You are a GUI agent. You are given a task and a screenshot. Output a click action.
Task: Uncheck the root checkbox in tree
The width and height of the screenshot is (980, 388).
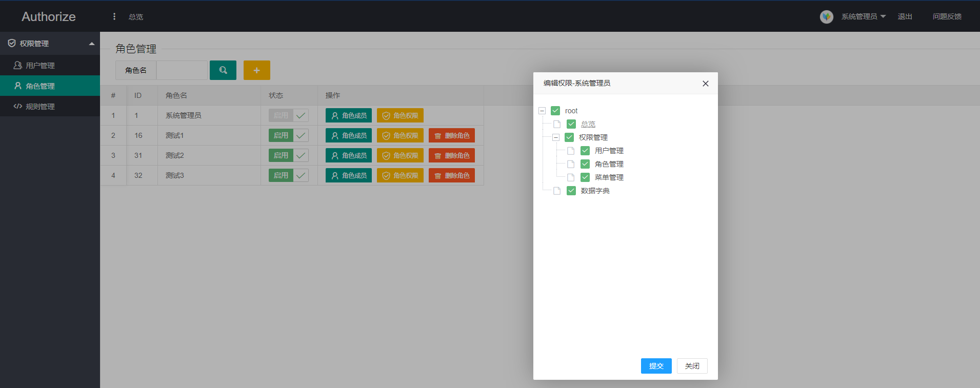tap(555, 111)
